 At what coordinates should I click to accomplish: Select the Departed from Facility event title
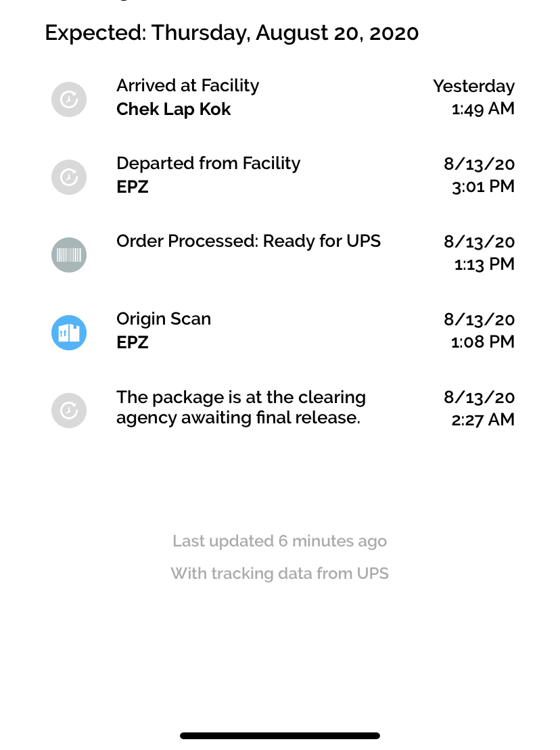[208, 164]
